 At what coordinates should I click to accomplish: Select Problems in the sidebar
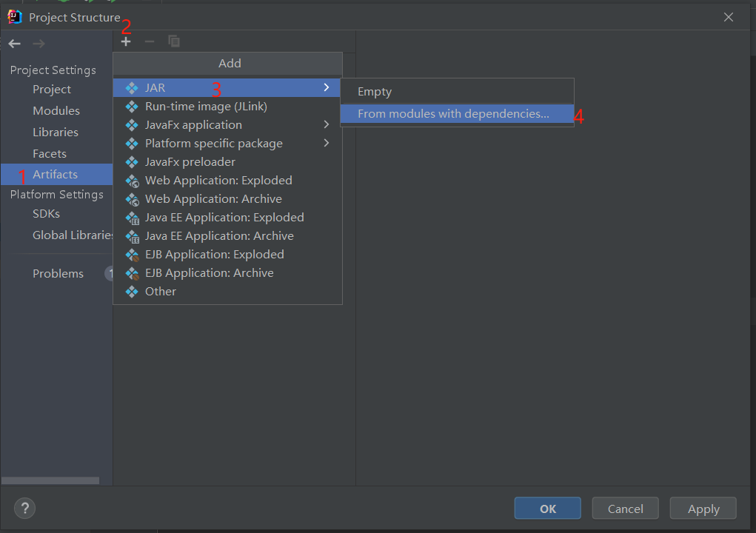pos(58,274)
